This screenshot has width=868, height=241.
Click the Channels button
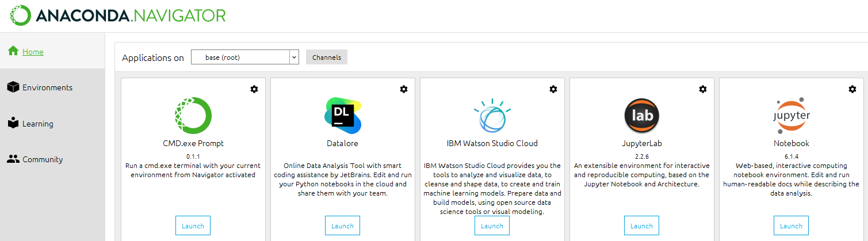pos(327,57)
